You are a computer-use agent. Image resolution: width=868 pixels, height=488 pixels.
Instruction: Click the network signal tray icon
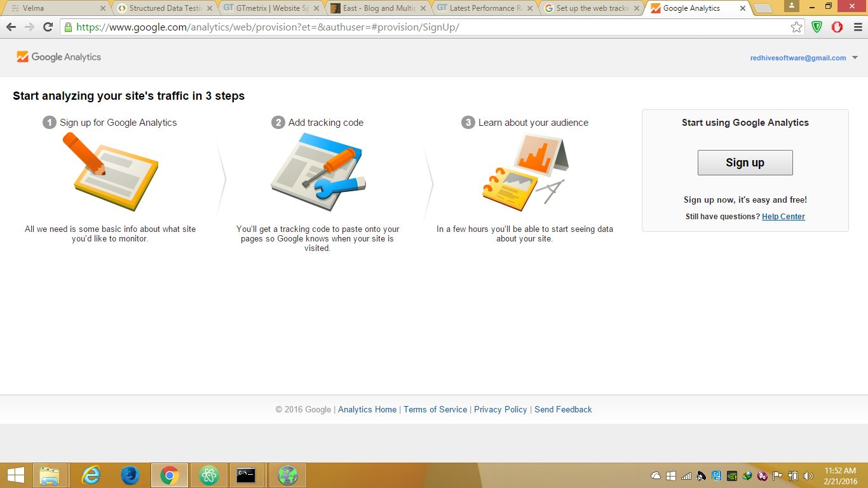pyautogui.click(x=686, y=476)
